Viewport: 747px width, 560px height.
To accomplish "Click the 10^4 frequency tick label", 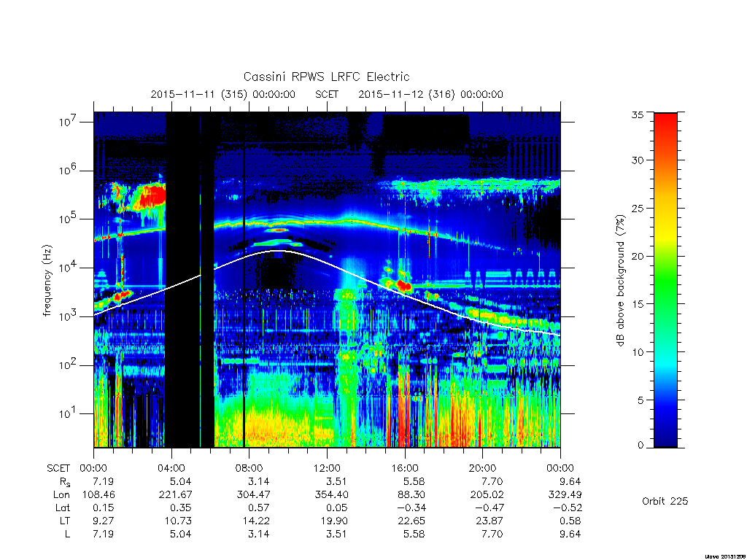I will [x=68, y=268].
